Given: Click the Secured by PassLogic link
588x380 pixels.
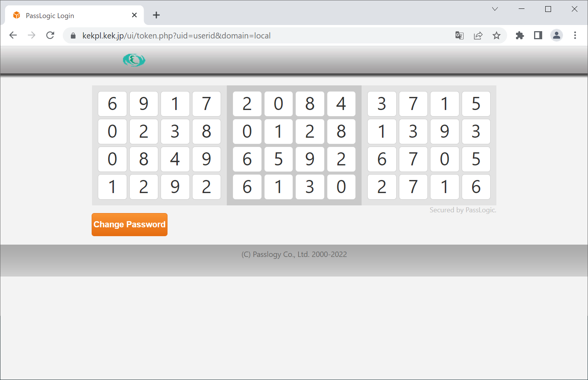Looking at the screenshot, I should 462,210.
